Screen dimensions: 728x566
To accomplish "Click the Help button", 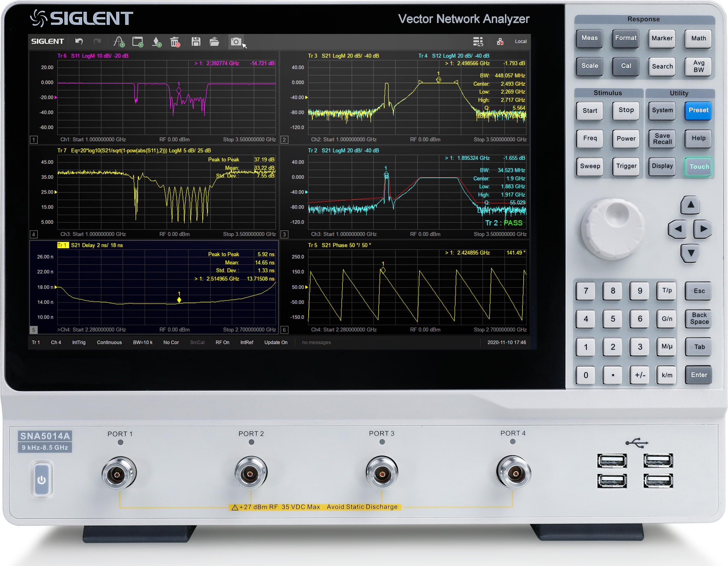I will tap(698, 139).
